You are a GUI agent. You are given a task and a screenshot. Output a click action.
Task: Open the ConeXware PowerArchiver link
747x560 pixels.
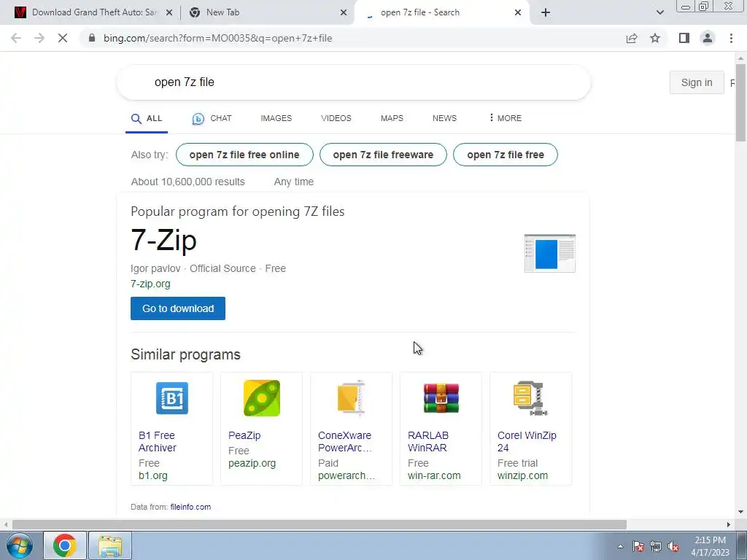tap(345, 441)
